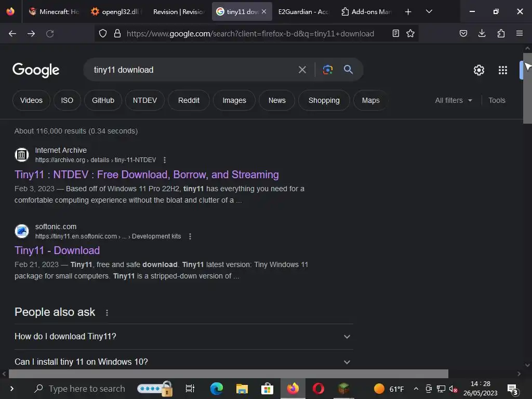Bookmark this page with the star

coord(410,33)
